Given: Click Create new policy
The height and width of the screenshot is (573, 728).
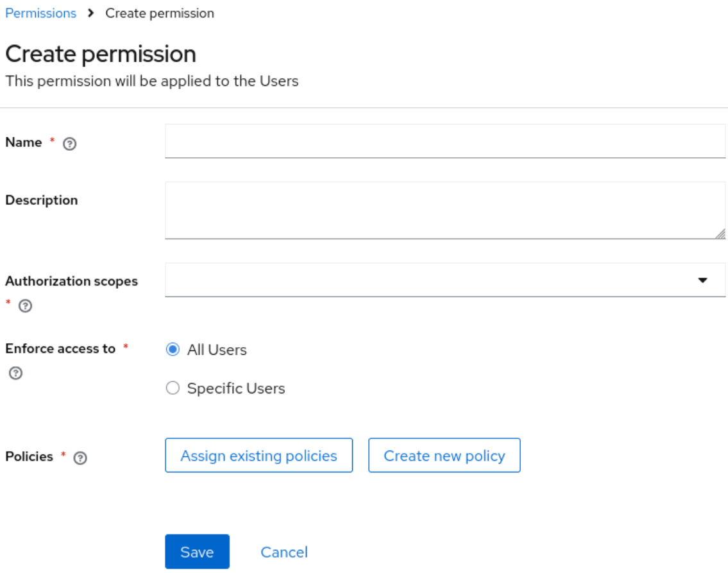Looking at the screenshot, I should point(444,456).
